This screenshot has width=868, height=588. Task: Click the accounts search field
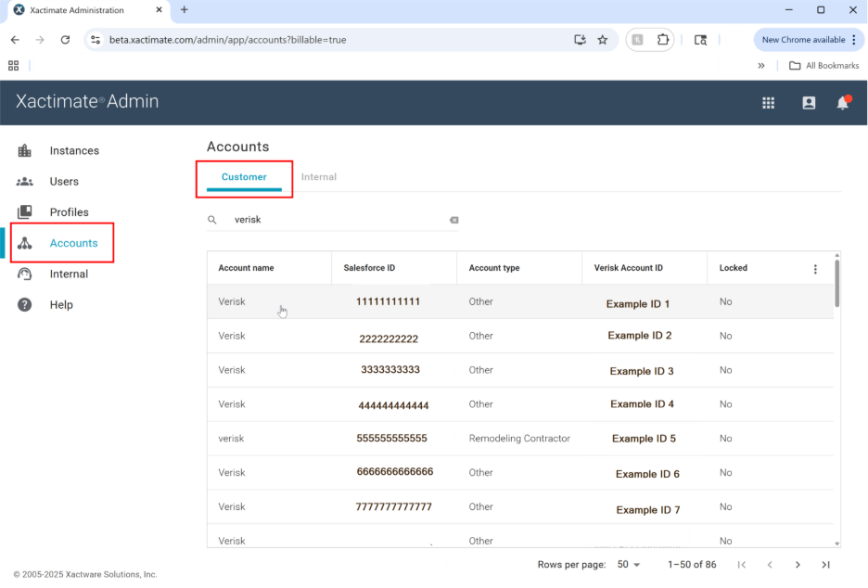tap(338, 220)
